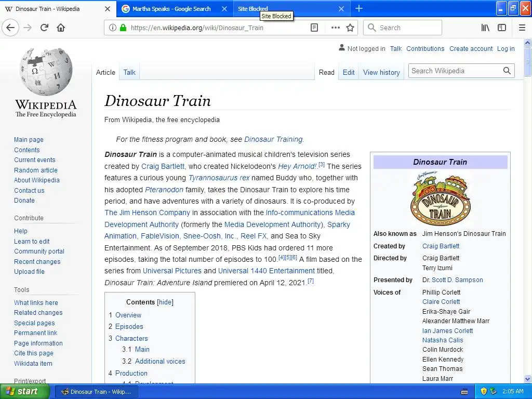Select the Dinosaur Train taskbar button

(96, 392)
